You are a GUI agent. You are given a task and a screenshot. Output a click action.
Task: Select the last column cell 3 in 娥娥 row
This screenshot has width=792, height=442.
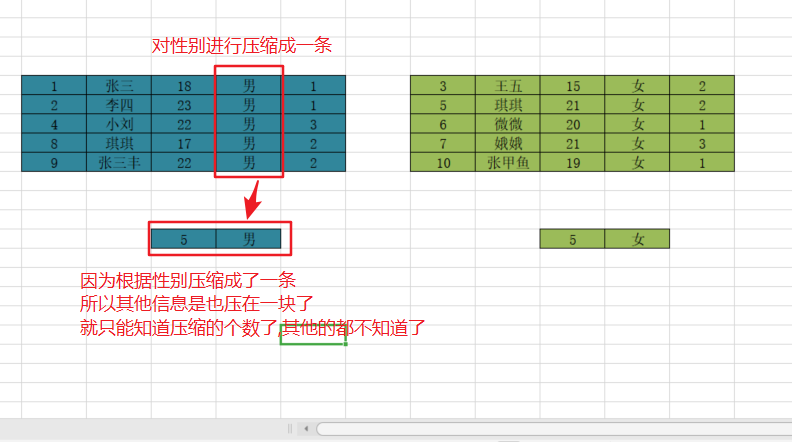coord(702,143)
